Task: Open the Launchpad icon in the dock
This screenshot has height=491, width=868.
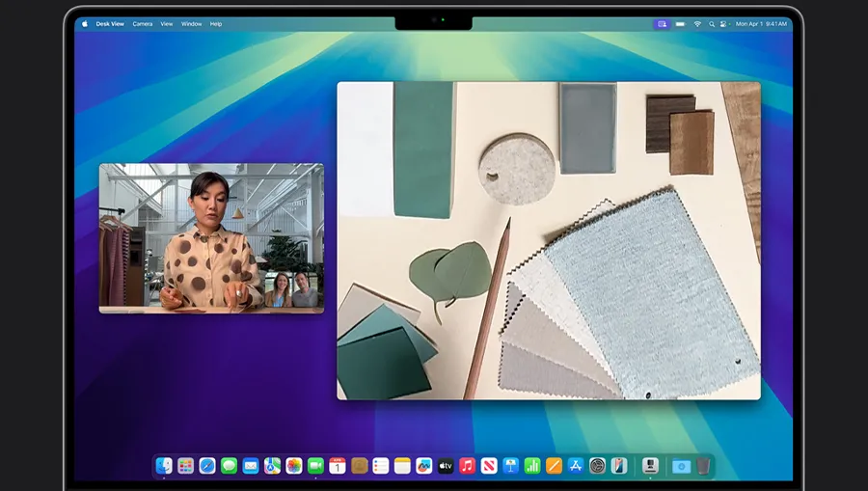Action: click(185, 466)
